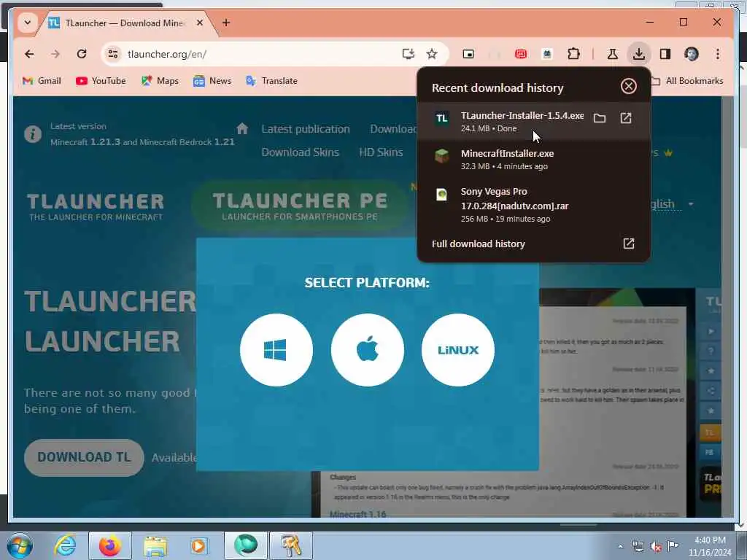
Task: Show hidden tray icons arrow
Action: click(620, 546)
